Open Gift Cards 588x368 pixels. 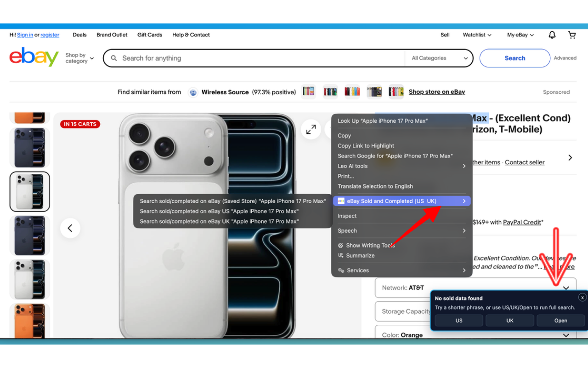point(150,35)
